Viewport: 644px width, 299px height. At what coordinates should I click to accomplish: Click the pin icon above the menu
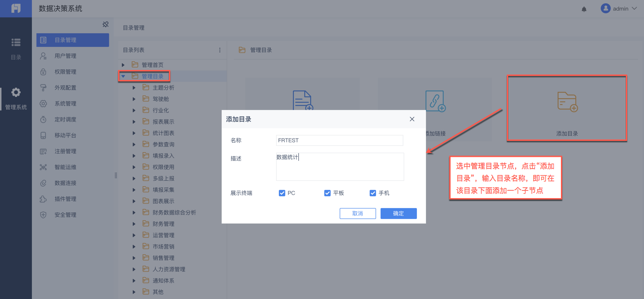[105, 25]
